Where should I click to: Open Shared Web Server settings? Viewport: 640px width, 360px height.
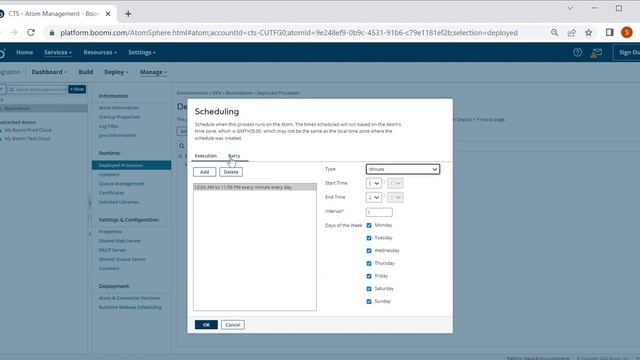pyautogui.click(x=120, y=241)
